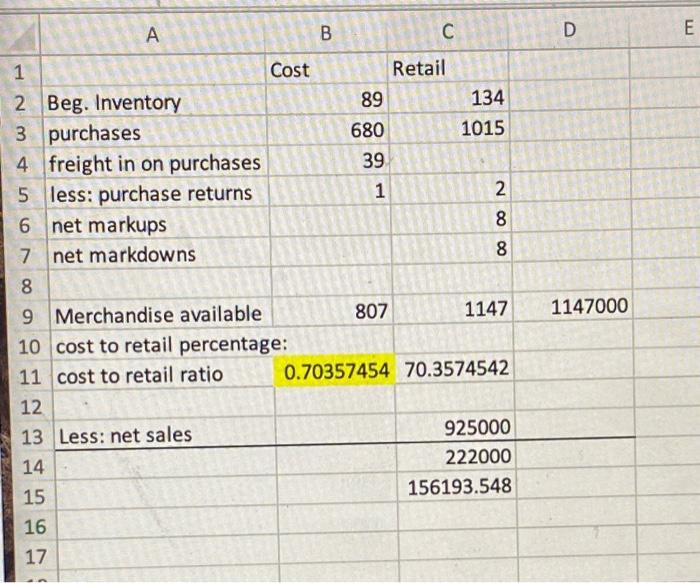The width and height of the screenshot is (700, 583).
Task: Select column A header
Action: click(153, 34)
